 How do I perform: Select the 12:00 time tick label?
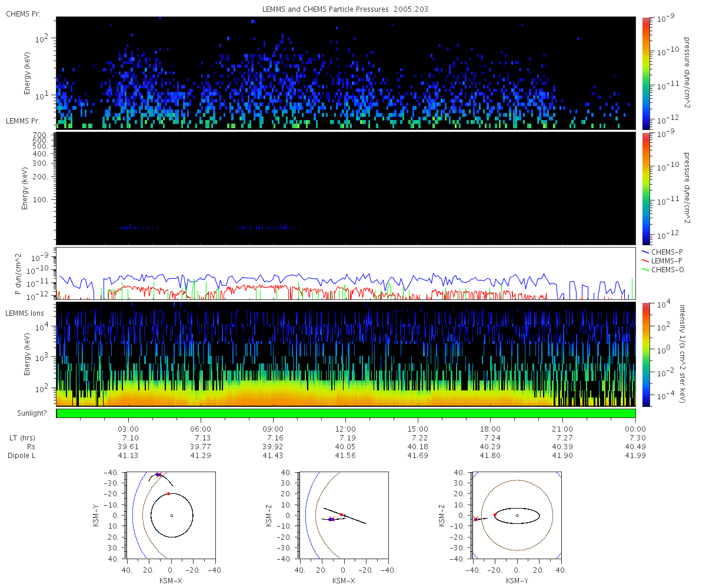345,429
